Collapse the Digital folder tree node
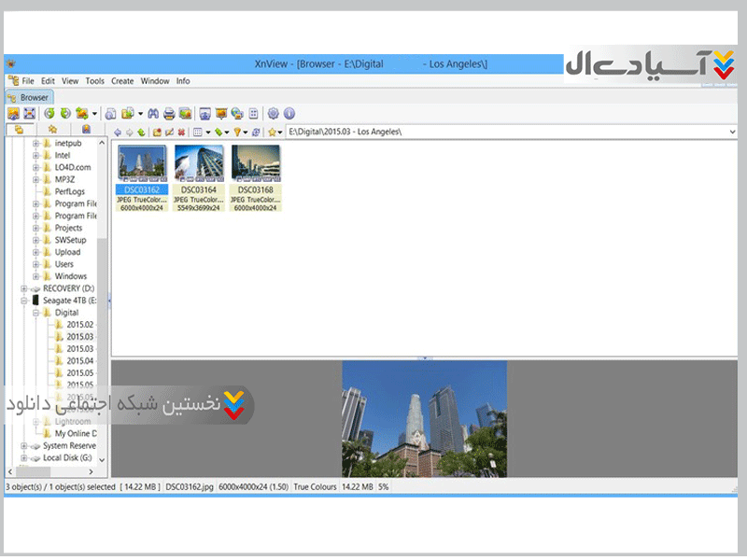Image resolution: width=747 pixels, height=560 pixels. pyautogui.click(x=35, y=313)
